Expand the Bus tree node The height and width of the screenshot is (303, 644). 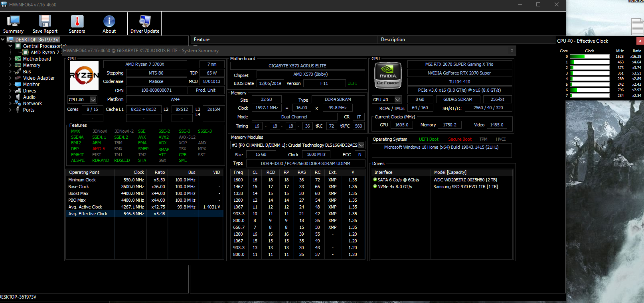[10, 71]
